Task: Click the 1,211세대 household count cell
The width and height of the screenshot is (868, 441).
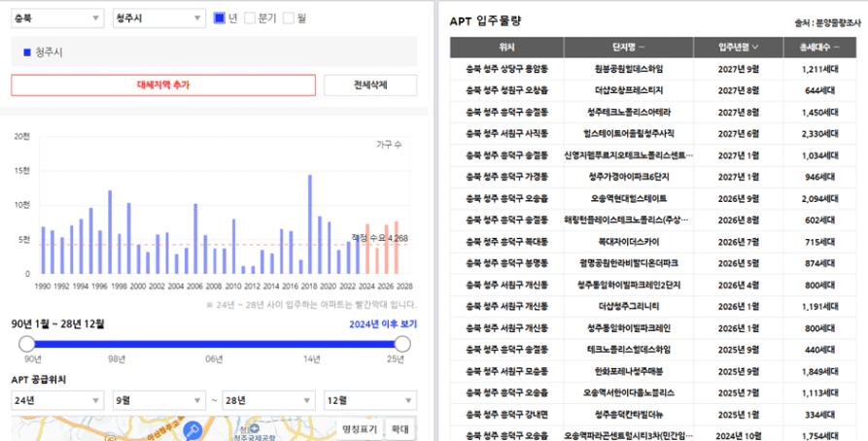Action: [819, 69]
